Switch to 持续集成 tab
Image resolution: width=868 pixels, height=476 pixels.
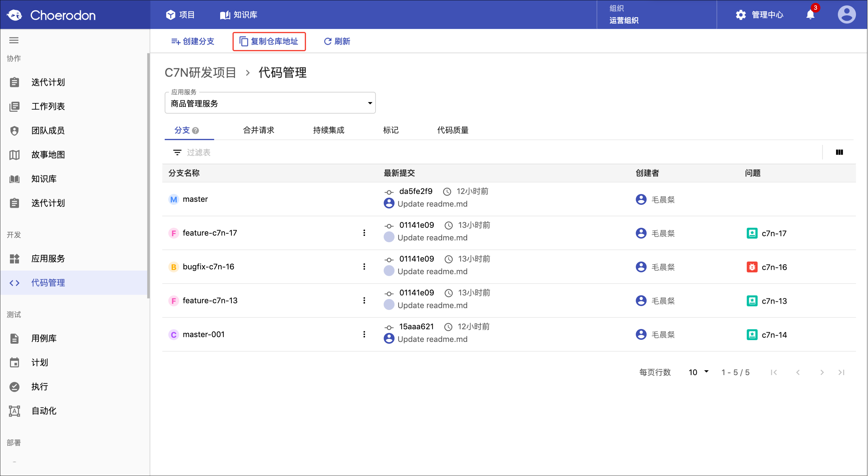(329, 130)
